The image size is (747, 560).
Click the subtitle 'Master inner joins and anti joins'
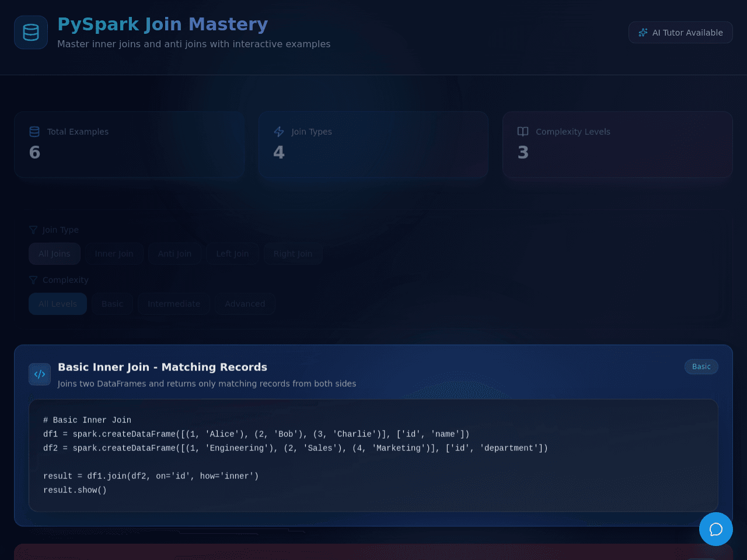[194, 44]
